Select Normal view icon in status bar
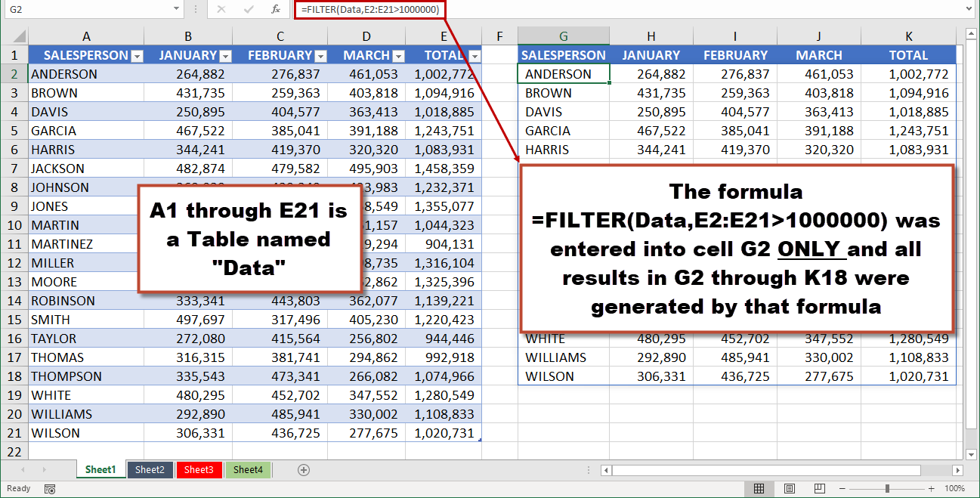The height and width of the screenshot is (498, 980). click(759, 488)
